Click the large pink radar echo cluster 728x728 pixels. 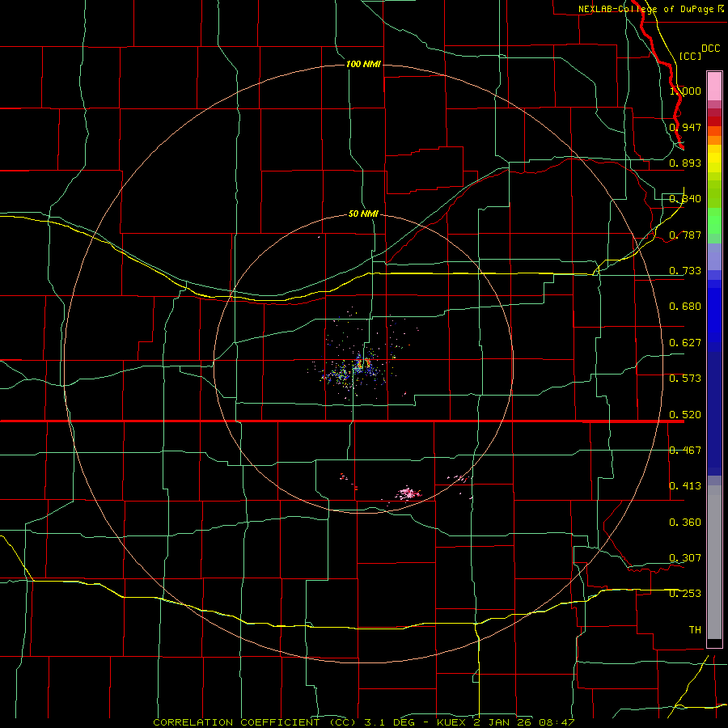[x=408, y=493]
